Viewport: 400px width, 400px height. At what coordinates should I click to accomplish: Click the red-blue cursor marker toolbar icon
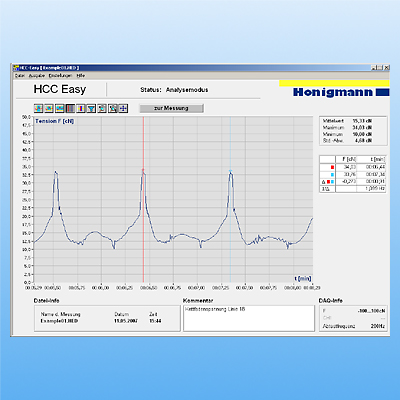(x=81, y=108)
